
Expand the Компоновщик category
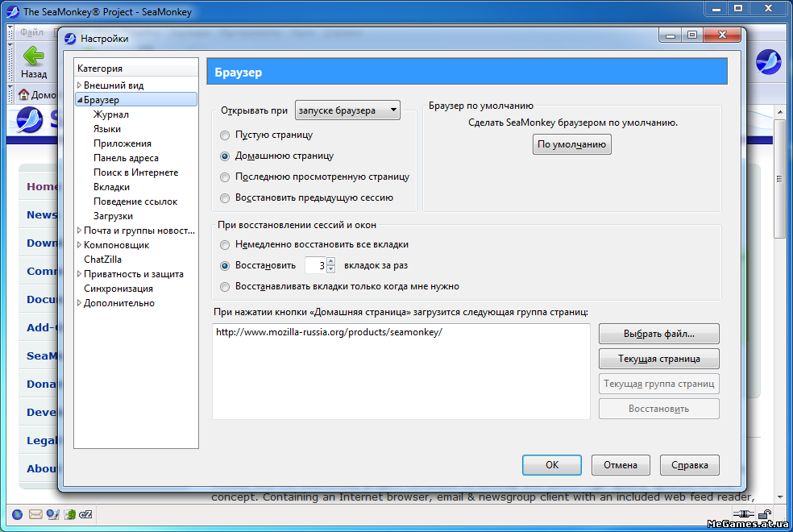(x=79, y=245)
